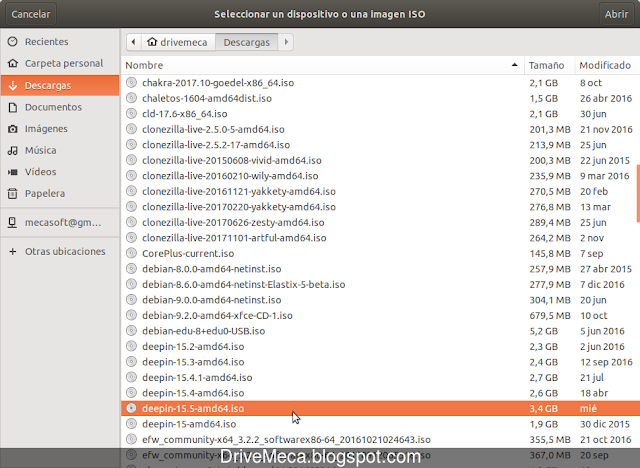Open Papelera in the sidebar
The image size is (640, 468).
click(60, 193)
